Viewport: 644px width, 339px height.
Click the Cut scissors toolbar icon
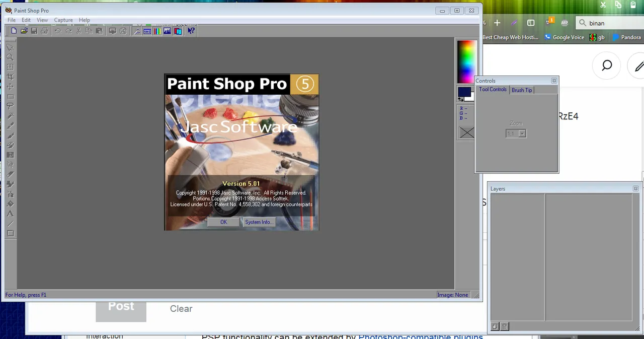pyautogui.click(x=78, y=31)
